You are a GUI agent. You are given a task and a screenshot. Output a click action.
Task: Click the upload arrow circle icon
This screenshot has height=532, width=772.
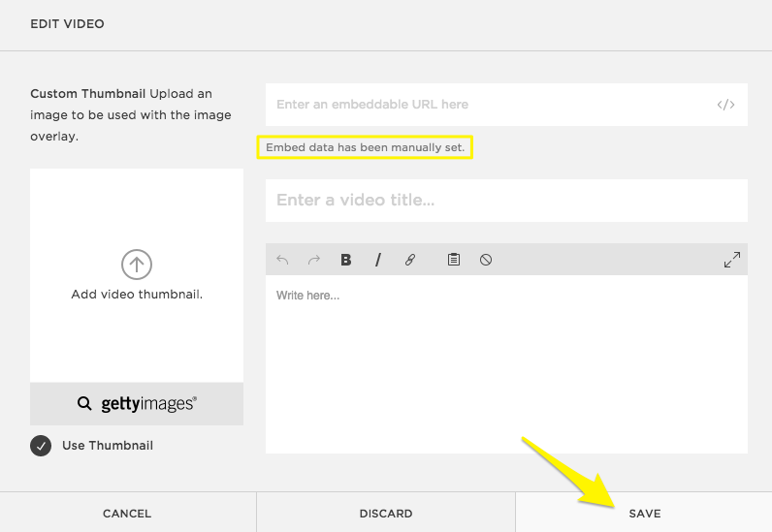coord(137,264)
